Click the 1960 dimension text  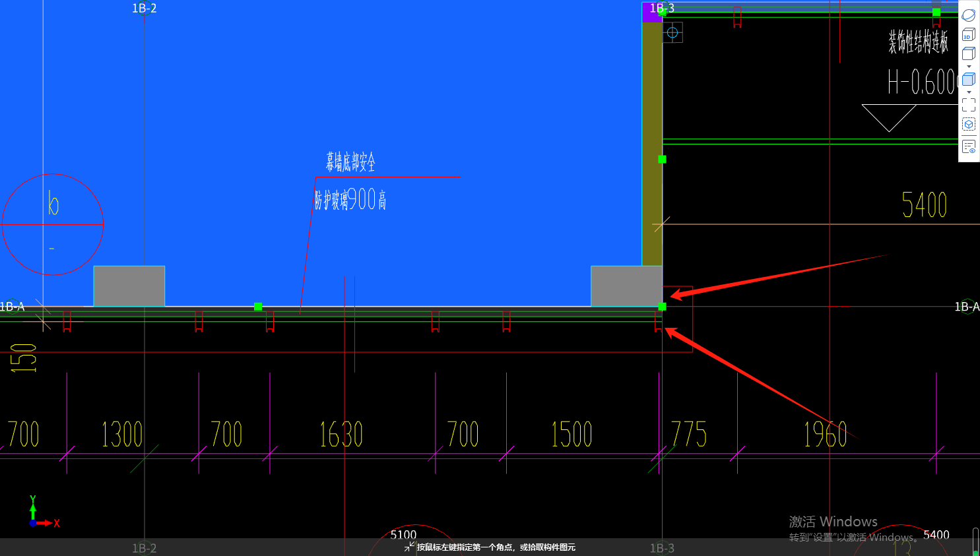[x=825, y=435]
